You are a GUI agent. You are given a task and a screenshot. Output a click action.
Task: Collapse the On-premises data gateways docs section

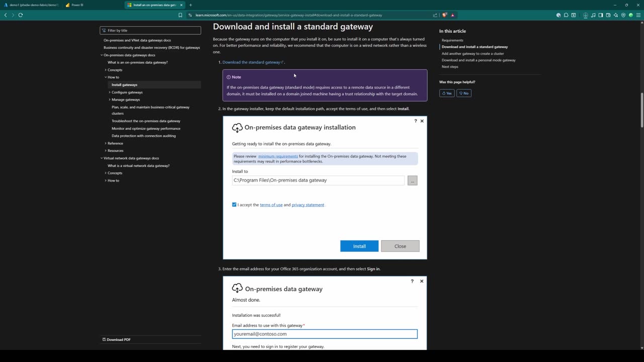click(x=102, y=55)
